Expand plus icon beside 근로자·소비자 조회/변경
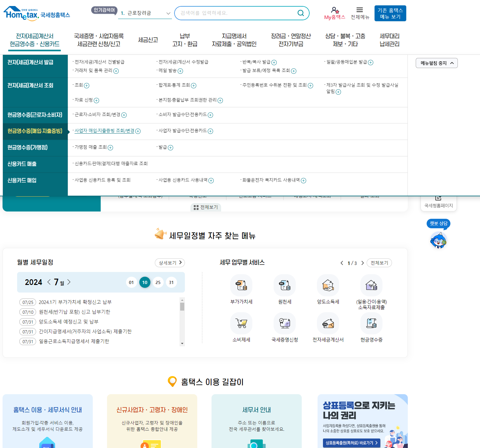This screenshot has height=448, width=480. pyautogui.click(x=124, y=115)
